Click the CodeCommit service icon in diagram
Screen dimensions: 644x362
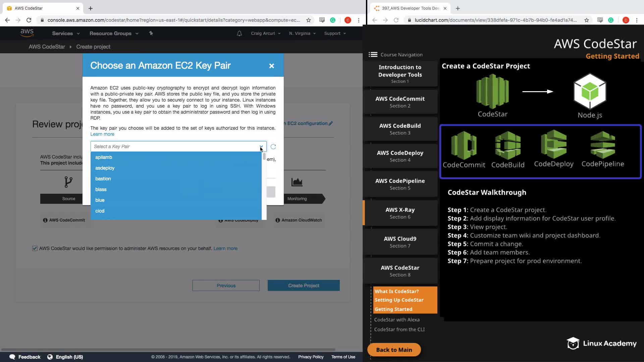pos(464,145)
